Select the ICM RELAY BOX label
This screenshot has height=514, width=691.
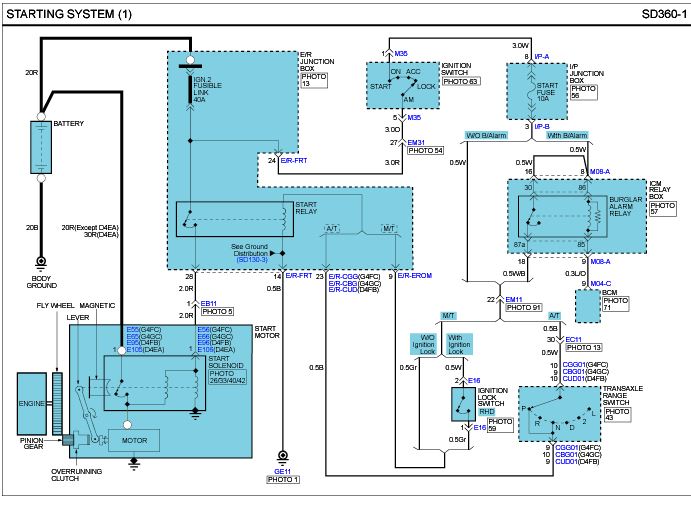point(660,190)
